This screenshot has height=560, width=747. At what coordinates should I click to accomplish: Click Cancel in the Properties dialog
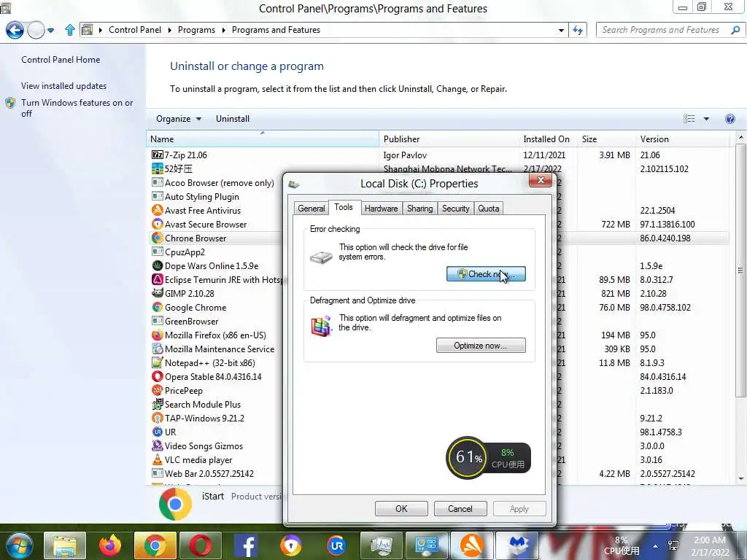(x=460, y=508)
